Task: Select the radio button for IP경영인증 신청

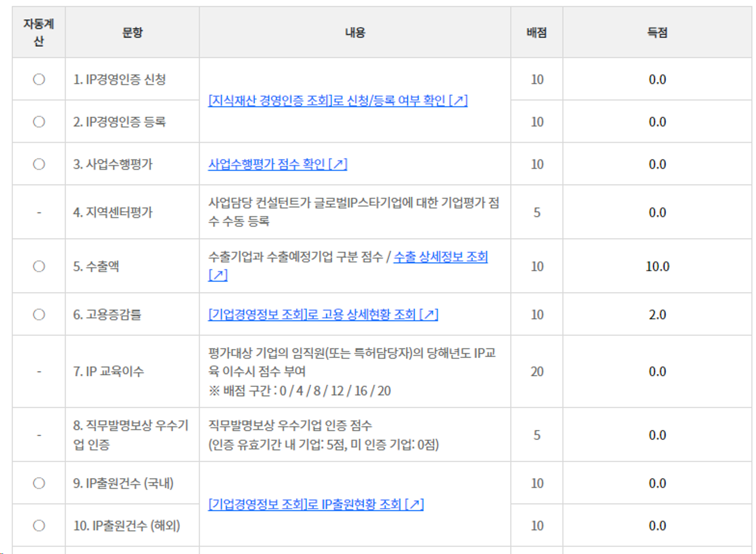Action: click(x=39, y=79)
